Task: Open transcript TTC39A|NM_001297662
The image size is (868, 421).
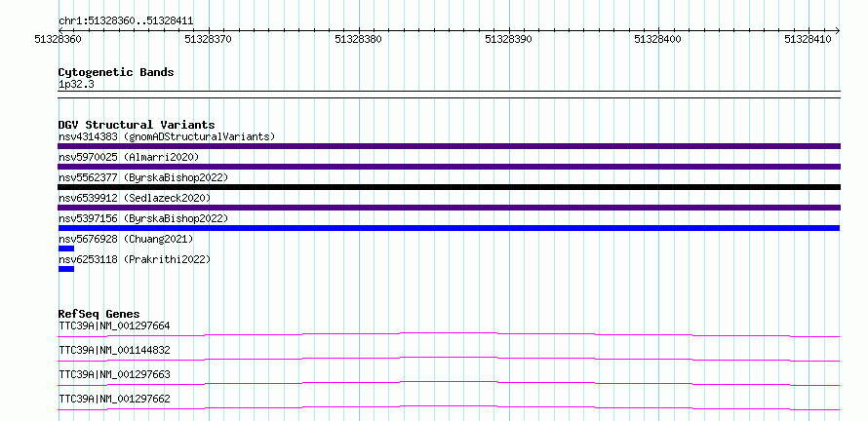Action: point(114,399)
